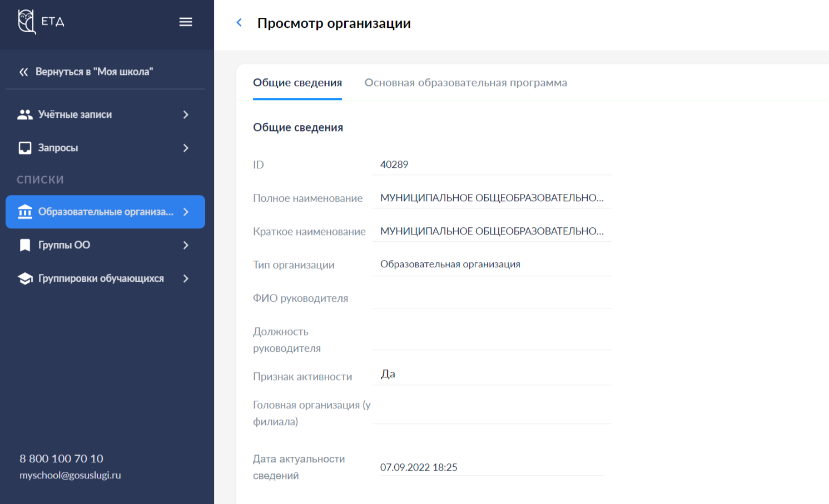This screenshot has height=504, width=829.
Task: Click the Общие сведения section heading
Action: coord(298,127)
